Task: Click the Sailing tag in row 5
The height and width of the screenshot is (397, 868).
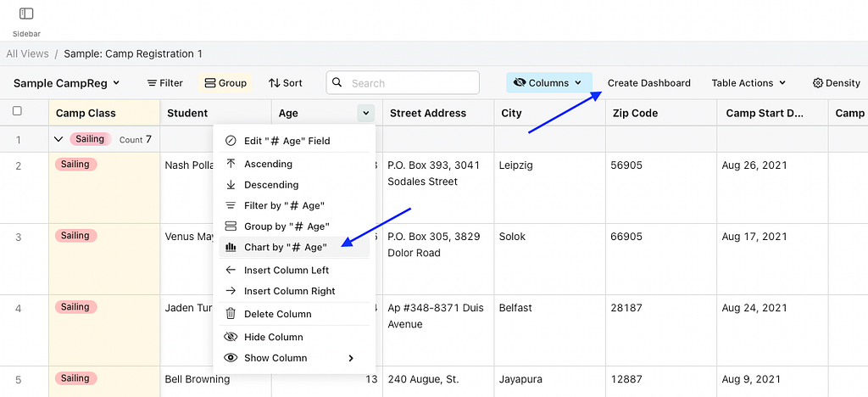Action: pyautogui.click(x=75, y=378)
